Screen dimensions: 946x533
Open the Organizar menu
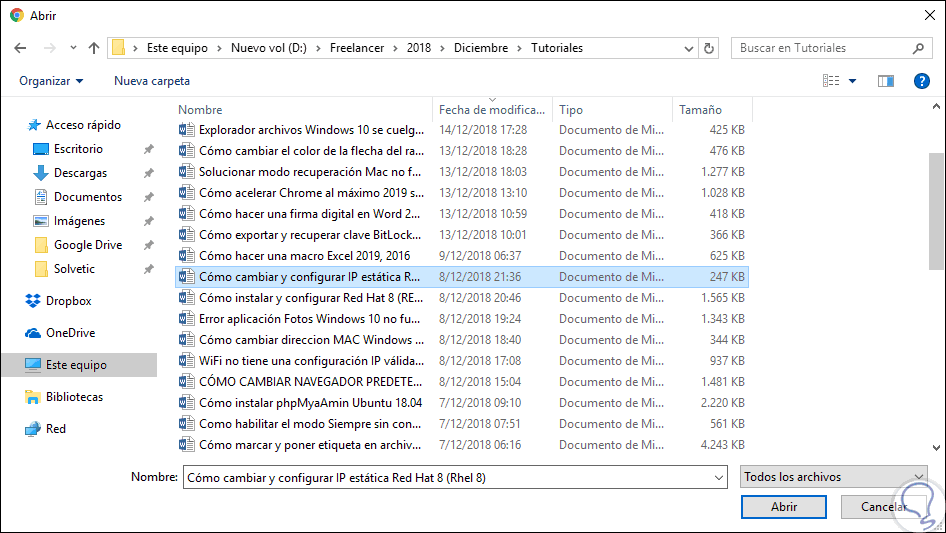click(51, 81)
